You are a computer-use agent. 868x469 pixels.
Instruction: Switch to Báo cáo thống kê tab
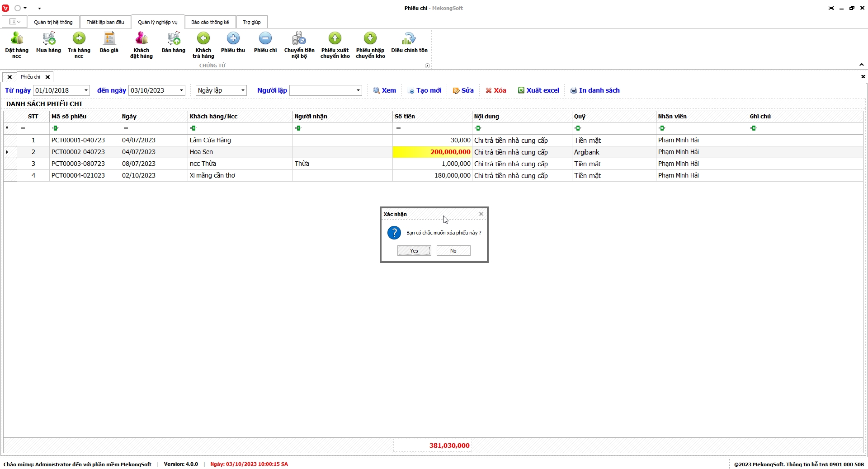tap(210, 22)
